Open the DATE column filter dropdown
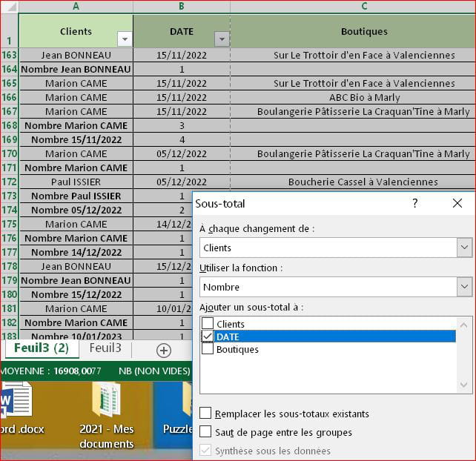The width and height of the screenshot is (476, 461). (222, 39)
